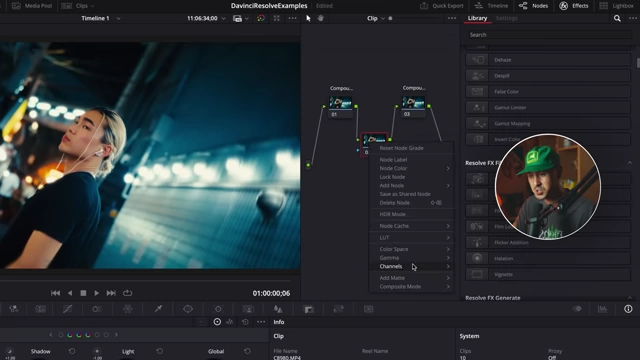
Task: Open the Media Pool panel
Action: click(32, 6)
